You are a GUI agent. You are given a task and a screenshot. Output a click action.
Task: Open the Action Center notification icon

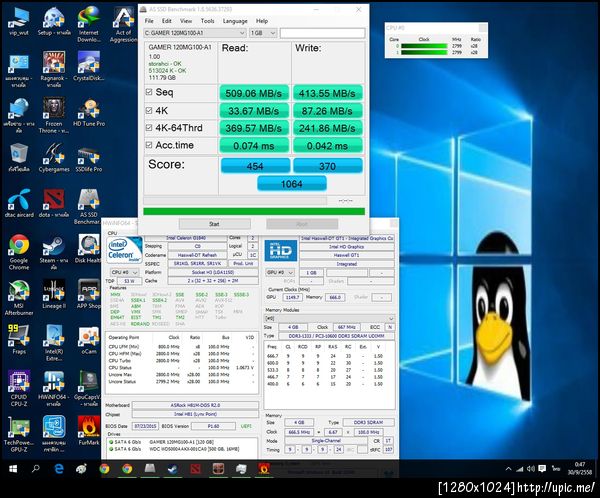pos(542,469)
